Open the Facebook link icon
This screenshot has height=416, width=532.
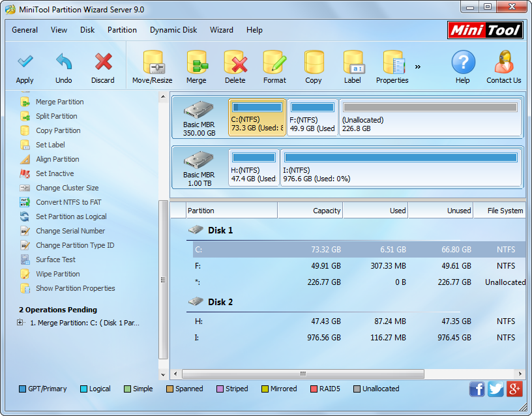pyautogui.click(x=477, y=389)
